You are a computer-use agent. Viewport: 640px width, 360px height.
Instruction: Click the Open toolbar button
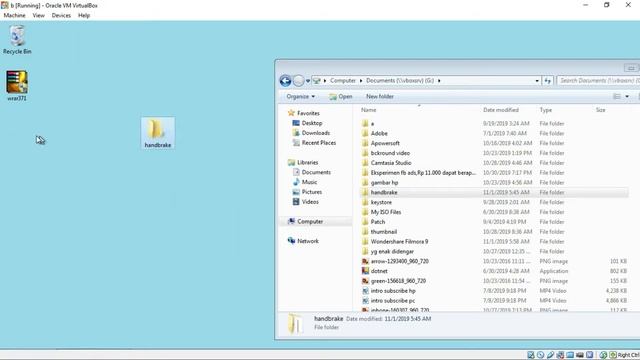coord(341,97)
